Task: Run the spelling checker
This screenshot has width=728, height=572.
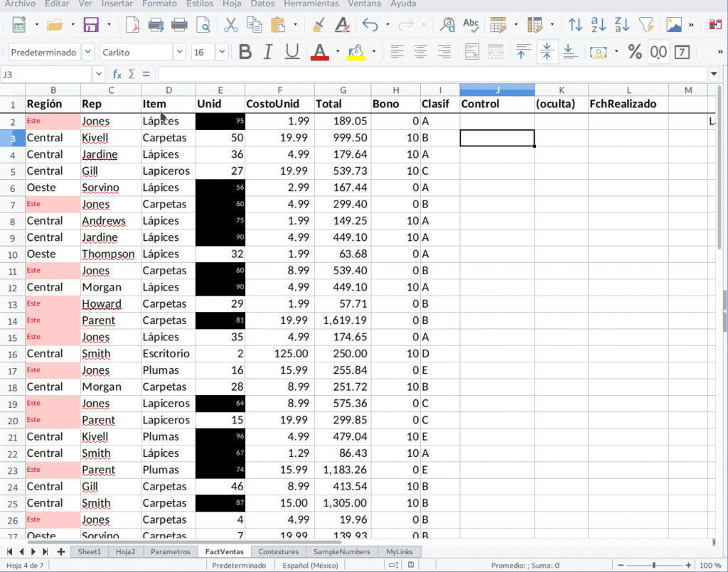Action: [471, 23]
